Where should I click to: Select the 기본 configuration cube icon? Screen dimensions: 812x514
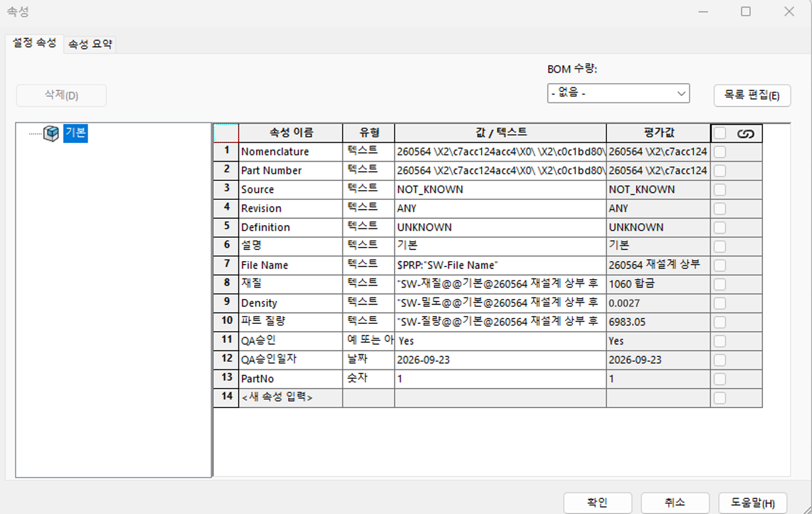point(51,133)
